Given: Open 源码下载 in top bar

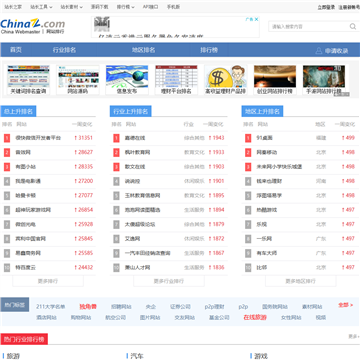Looking at the screenshot, I should click(100, 7).
